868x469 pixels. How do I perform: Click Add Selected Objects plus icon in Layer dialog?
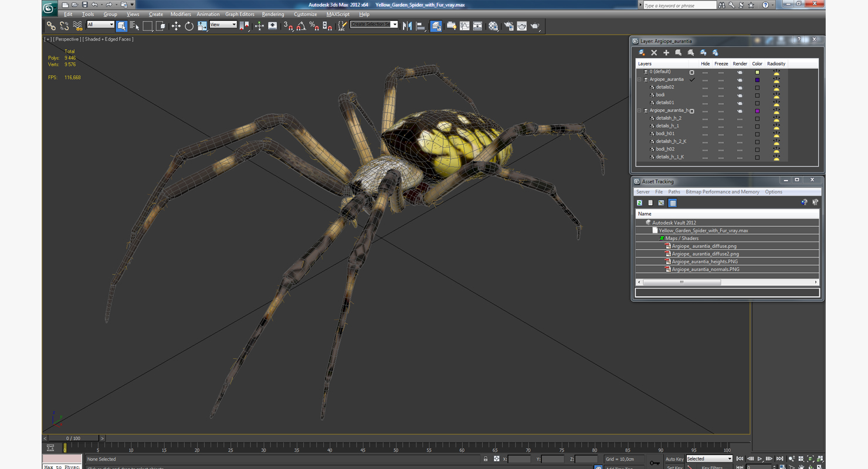[x=666, y=53]
